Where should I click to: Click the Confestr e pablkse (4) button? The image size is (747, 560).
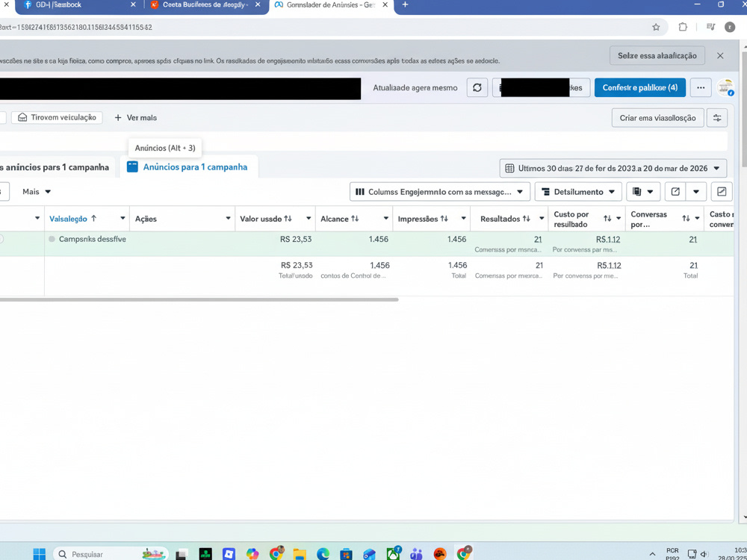click(x=640, y=87)
